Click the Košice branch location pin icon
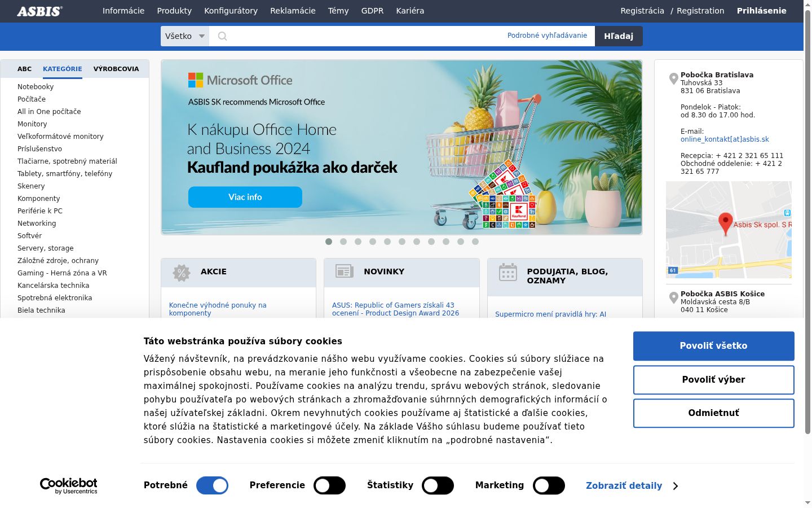 pos(673,298)
